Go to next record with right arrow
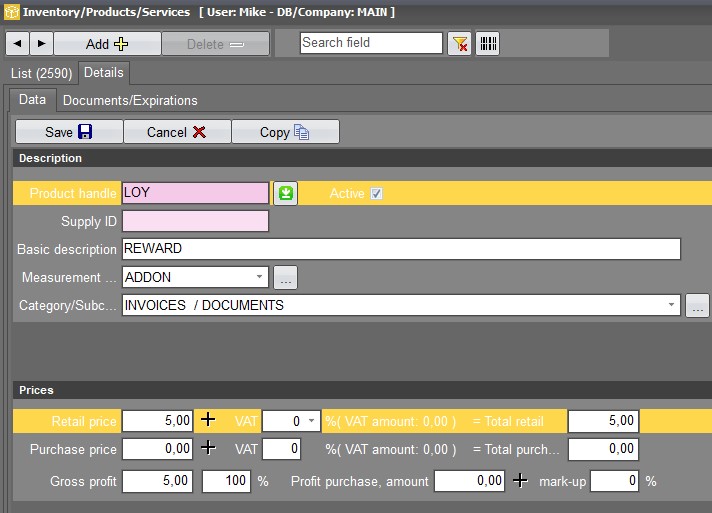Screen dimensions: 712x513 click(x=41, y=44)
